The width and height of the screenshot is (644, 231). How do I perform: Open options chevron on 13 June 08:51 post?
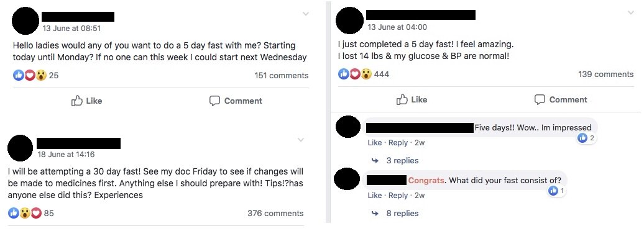click(306, 14)
